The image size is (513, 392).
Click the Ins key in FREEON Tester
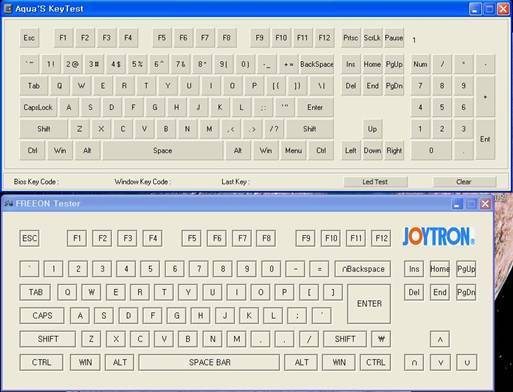tap(414, 269)
